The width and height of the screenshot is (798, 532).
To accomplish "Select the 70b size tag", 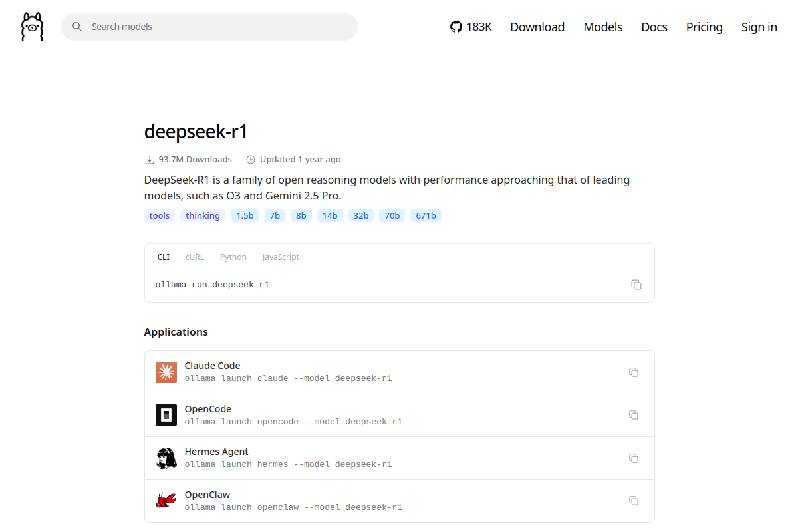I will point(392,215).
